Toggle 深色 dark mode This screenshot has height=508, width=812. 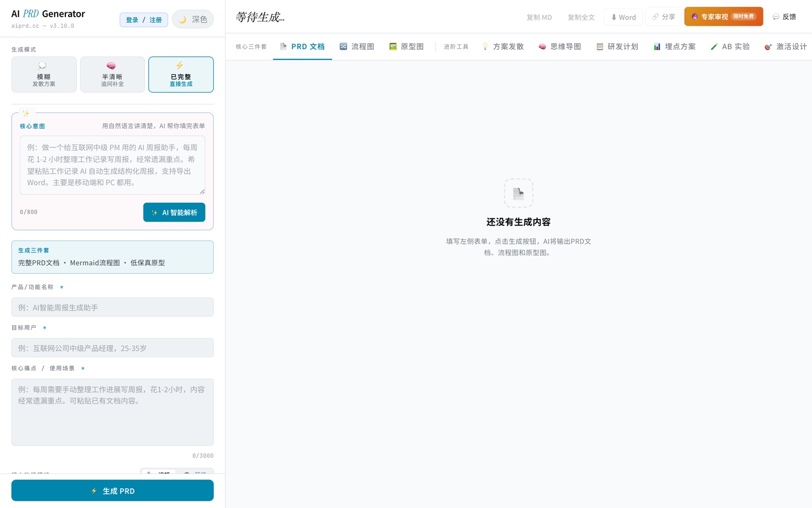[x=193, y=19]
